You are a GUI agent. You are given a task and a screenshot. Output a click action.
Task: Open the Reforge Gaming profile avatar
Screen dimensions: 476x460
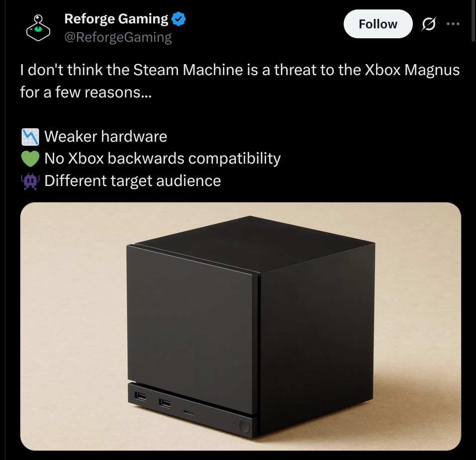pyautogui.click(x=38, y=28)
